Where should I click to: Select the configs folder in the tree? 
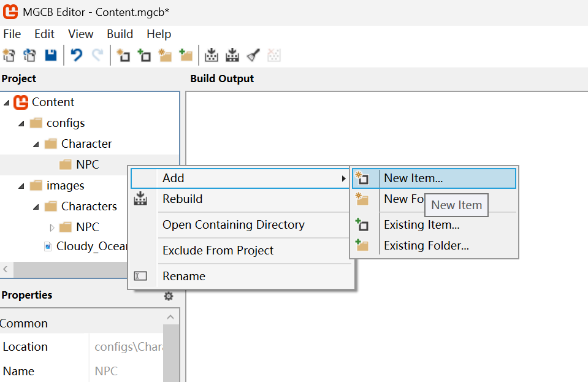point(66,123)
